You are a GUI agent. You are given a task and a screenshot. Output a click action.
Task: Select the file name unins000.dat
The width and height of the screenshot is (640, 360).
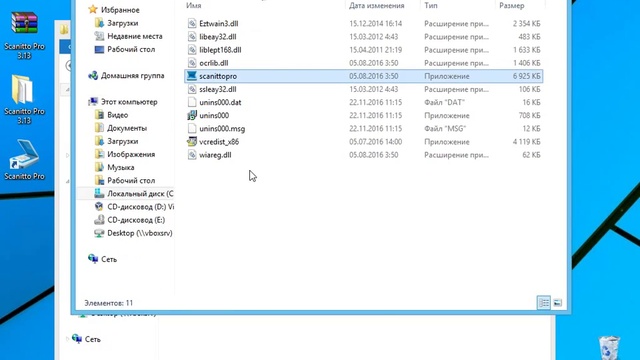220,102
